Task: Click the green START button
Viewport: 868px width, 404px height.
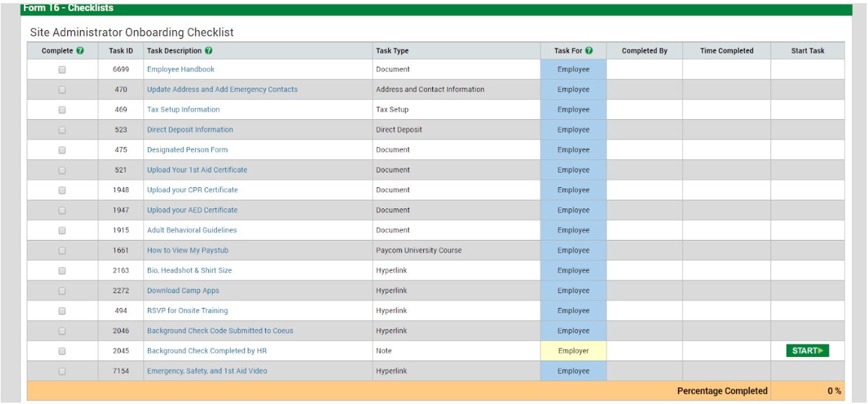Action: point(807,351)
